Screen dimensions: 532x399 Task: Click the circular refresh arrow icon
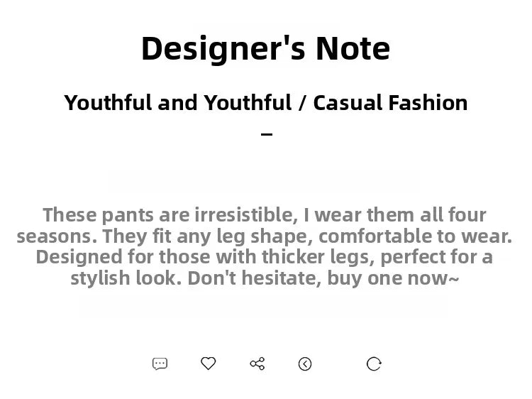click(x=374, y=364)
